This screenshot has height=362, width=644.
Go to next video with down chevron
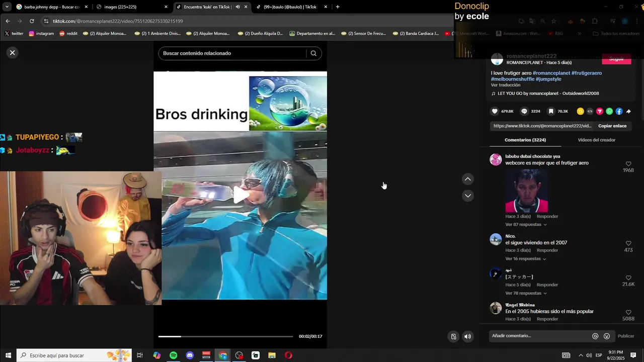click(468, 196)
